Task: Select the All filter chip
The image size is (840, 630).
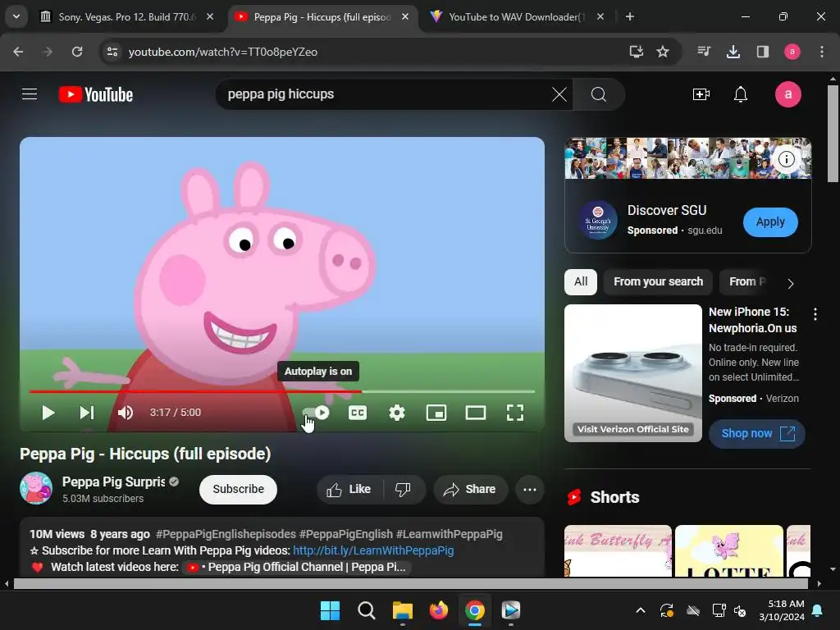Action: (581, 282)
